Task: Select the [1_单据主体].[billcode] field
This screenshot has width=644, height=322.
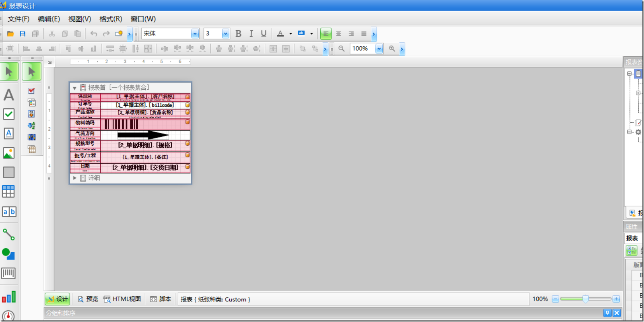Action: [x=145, y=105]
